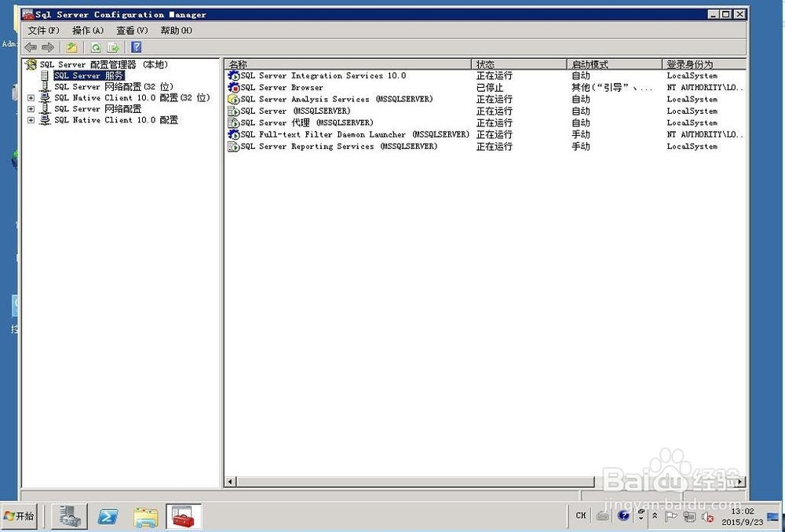785x532 pixels.
Task: Sort by the 启动模式 column header
Action: [615, 64]
